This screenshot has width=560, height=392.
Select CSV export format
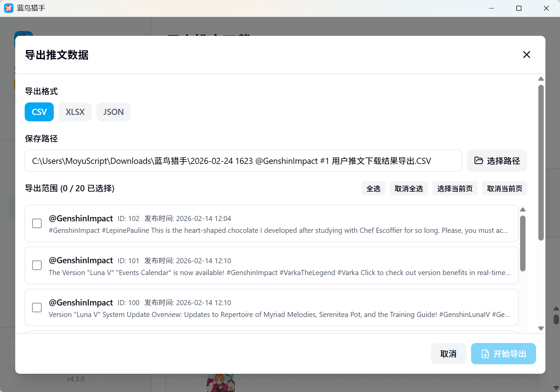tap(39, 112)
